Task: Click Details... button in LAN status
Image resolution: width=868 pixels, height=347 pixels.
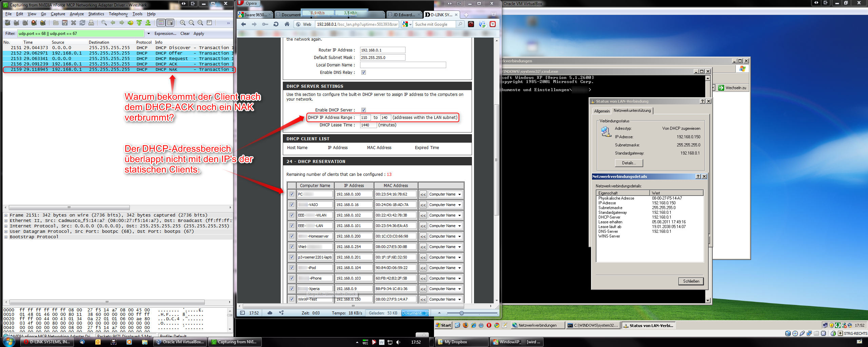Action: coord(629,163)
